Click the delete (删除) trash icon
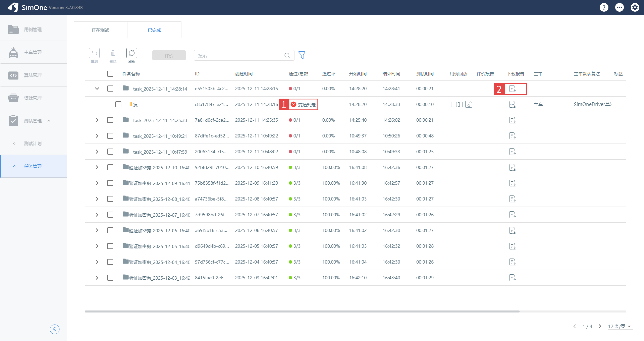The width and height of the screenshot is (644, 341). tap(113, 53)
